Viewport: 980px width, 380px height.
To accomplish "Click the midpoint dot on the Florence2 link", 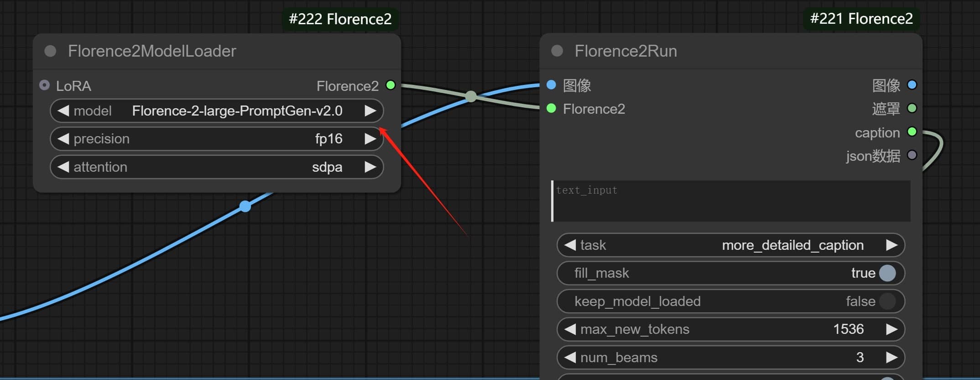I will coord(471,96).
